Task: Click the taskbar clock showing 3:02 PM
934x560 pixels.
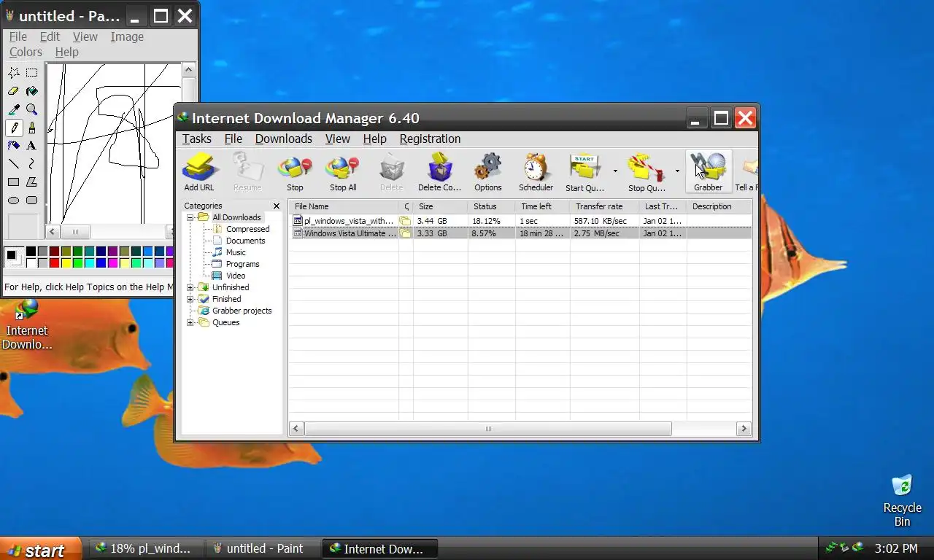Action: [896, 548]
